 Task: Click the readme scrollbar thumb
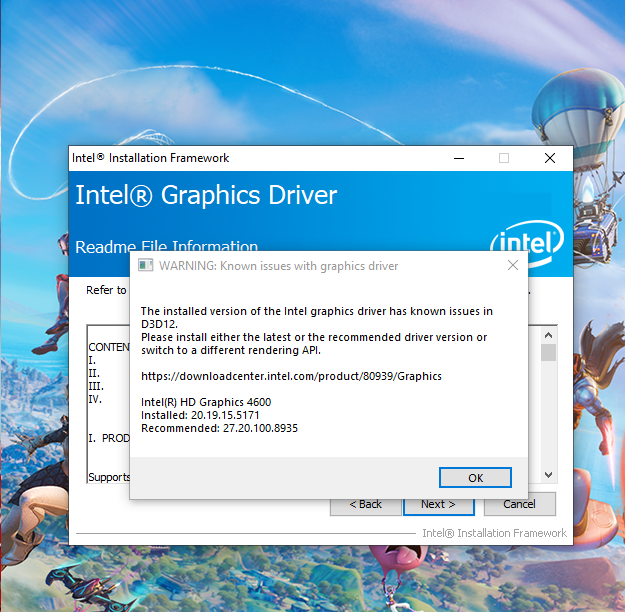(x=548, y=352)
